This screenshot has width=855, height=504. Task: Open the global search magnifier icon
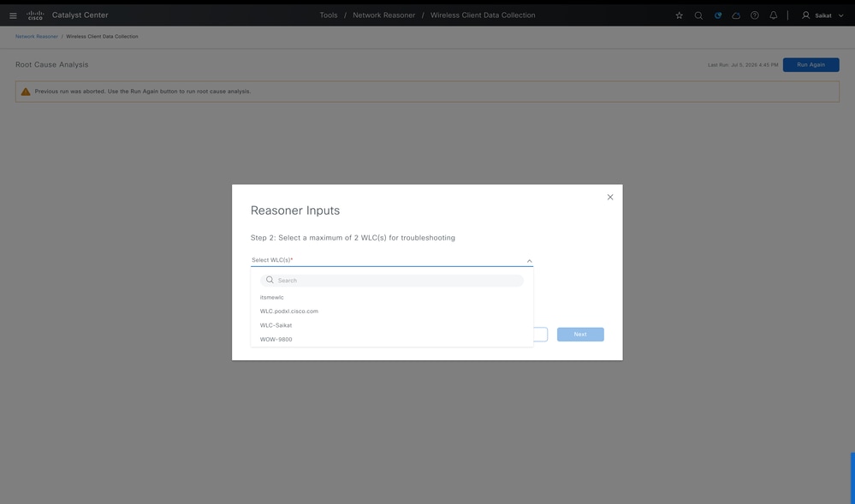pyautogui.click(x=698, y=15)
